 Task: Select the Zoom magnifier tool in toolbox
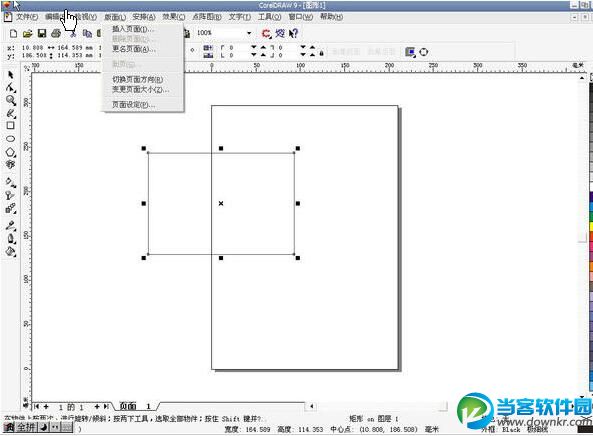(x=11, y=100)
